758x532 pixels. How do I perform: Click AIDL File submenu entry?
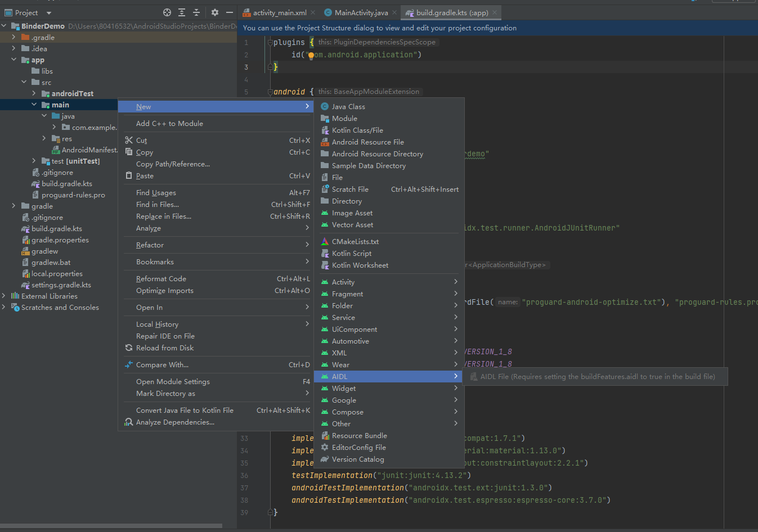tap(595, 376)
